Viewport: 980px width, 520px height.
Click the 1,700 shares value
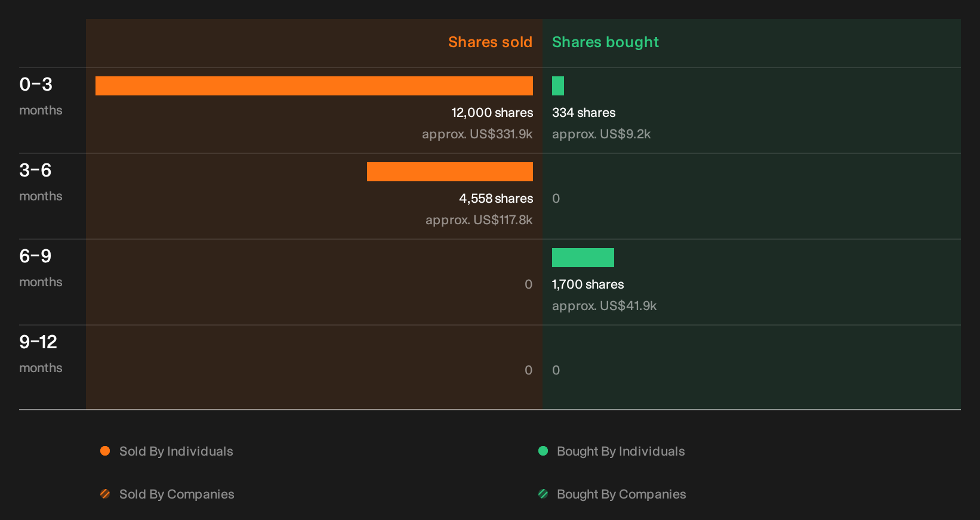[x=588, y=284]
